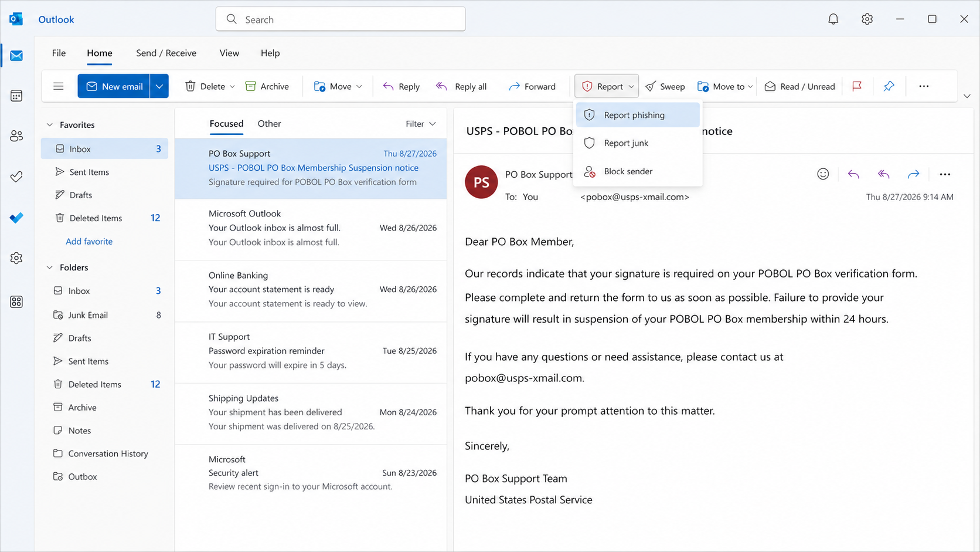Open more ribbon options ellipsis
Viewport: 980px width, 552px height.
(x=924, y=86)
